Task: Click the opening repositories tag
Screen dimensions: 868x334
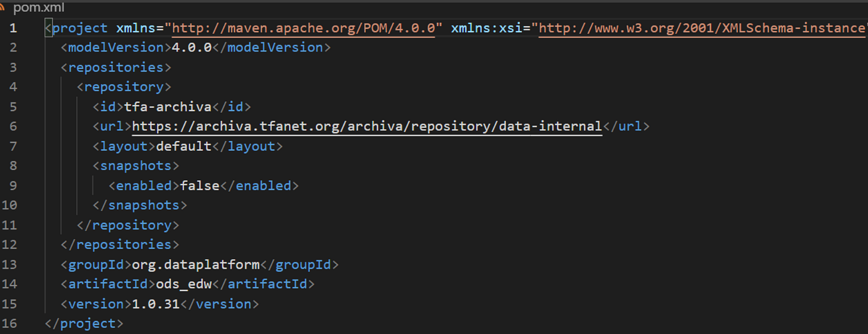Action: pos(115,67)
